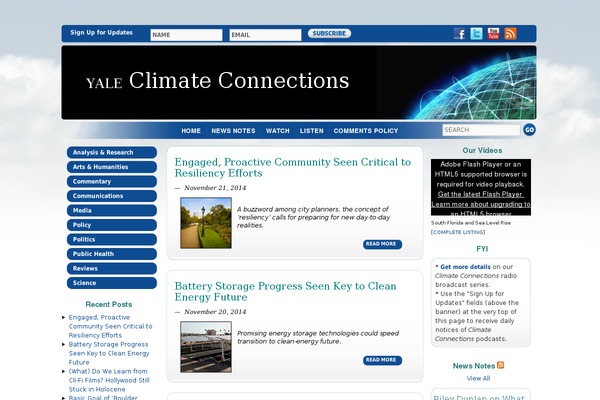Open recent post Battery Storage Progress
Screen dimensions: 600x400
coord(109,353)
